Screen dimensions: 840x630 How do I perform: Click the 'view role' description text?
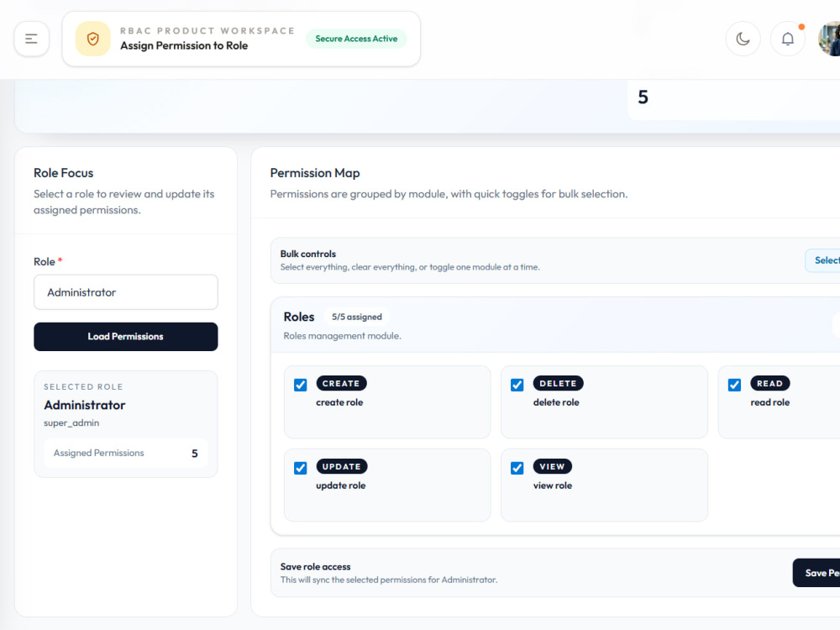point(553,486)
